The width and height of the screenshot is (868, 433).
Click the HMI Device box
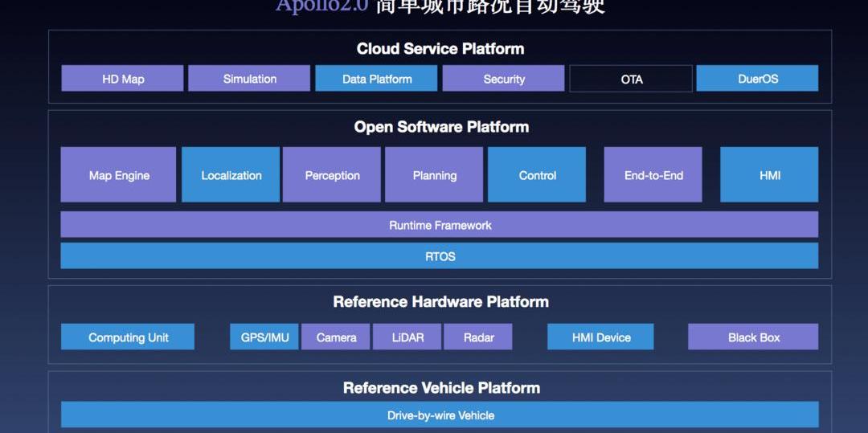coord(600,337)
